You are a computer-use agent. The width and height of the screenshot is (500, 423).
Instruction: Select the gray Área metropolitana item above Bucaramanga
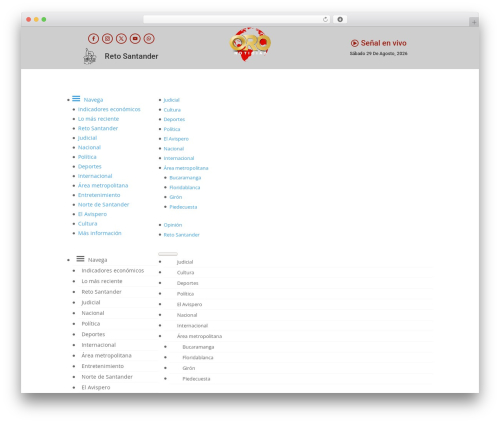[x=199, y=336]
